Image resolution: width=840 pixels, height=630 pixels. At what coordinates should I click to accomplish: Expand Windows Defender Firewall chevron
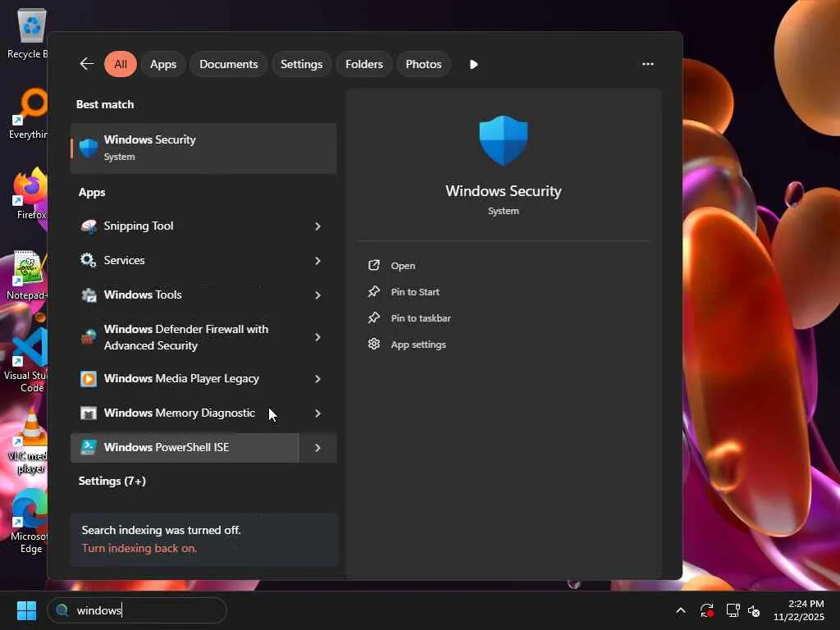(317, 337)
